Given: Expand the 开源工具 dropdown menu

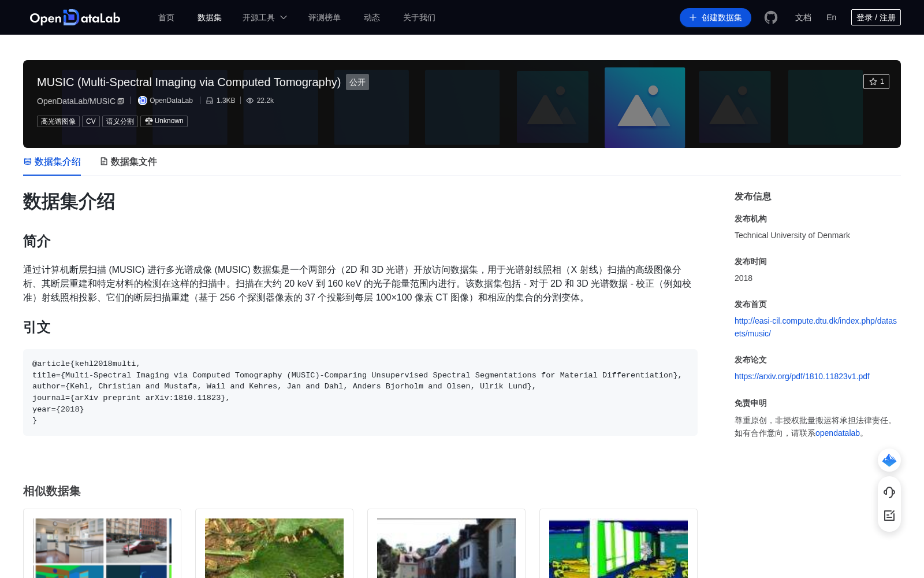Looking at the screenshot, I should pos(264,17).
